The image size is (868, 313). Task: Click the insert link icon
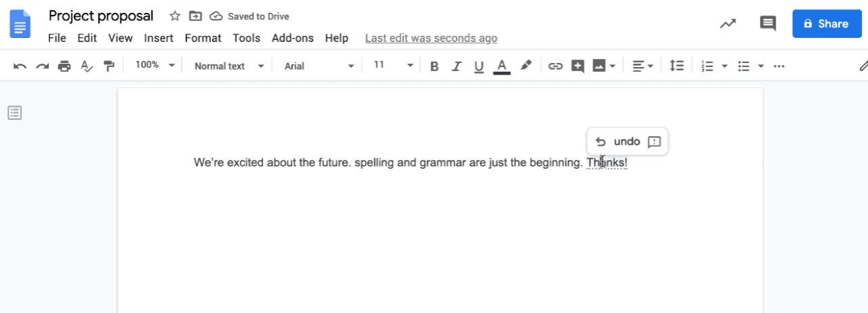coord(555,66)
